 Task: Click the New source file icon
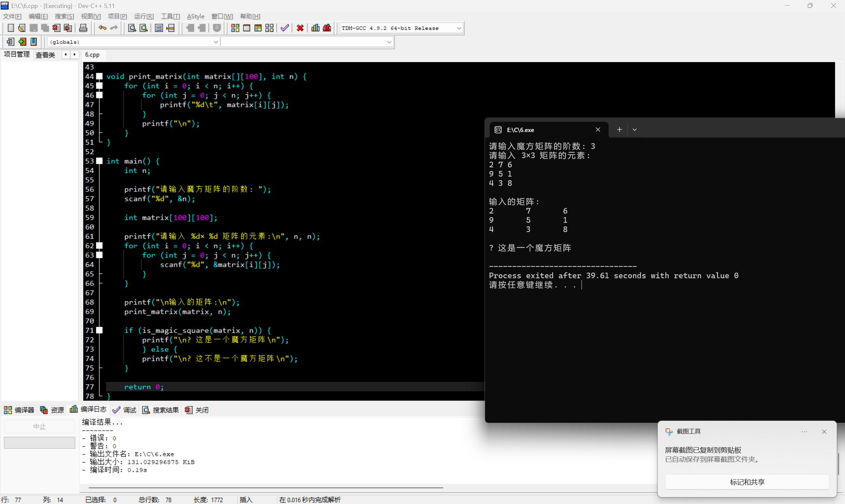pyautogui.click(x=11, y=28)
